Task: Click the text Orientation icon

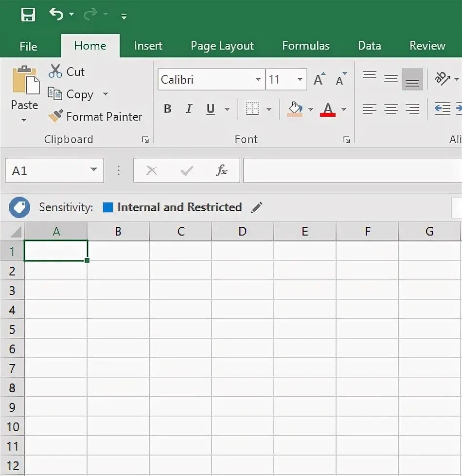Action: click(x=443, y=79)
